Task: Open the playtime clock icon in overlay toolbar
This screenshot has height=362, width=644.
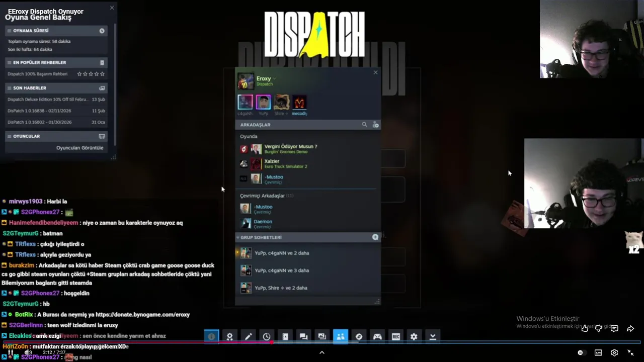Action: pyautogui.click(x=267, y=337)
